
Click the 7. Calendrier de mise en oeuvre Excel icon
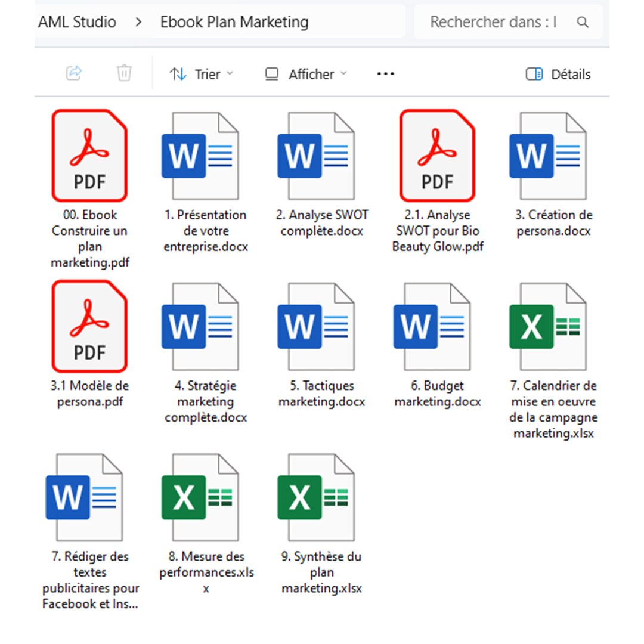point(548,327)
